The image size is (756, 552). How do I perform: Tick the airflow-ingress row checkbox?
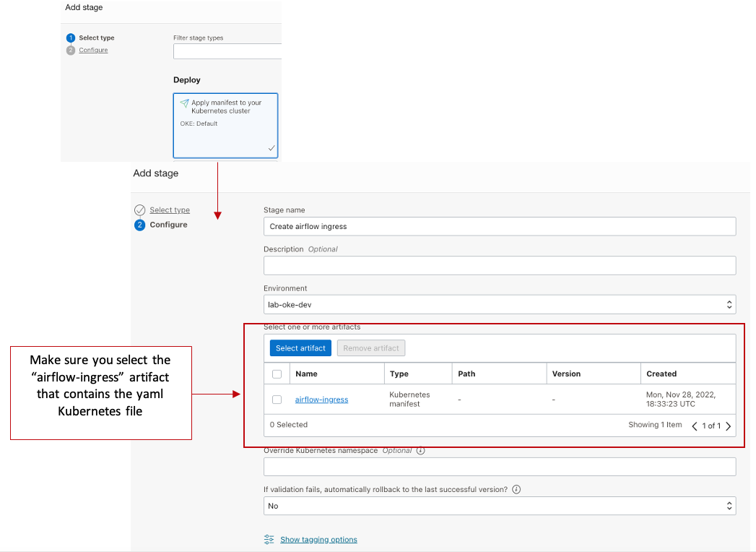[x=277, y=400]
